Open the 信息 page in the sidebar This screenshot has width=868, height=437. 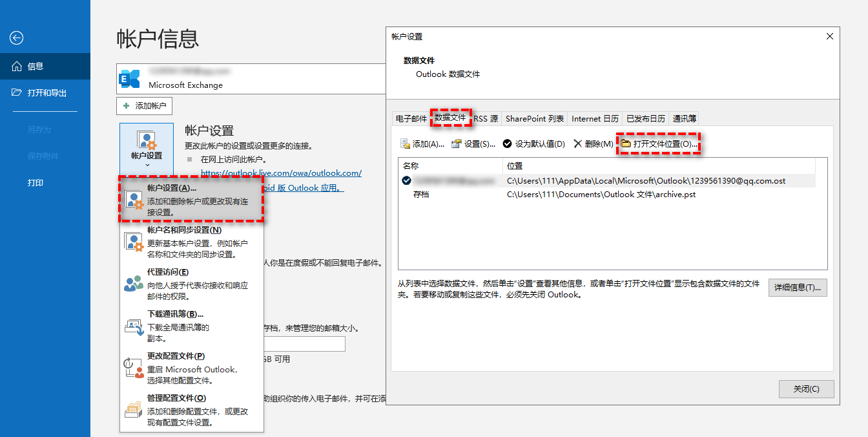click(45, 67)
